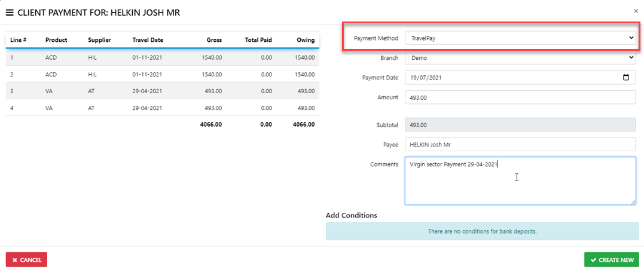Close the client payment dialog
Screen dimensions: 644x272
coord(635,11)
